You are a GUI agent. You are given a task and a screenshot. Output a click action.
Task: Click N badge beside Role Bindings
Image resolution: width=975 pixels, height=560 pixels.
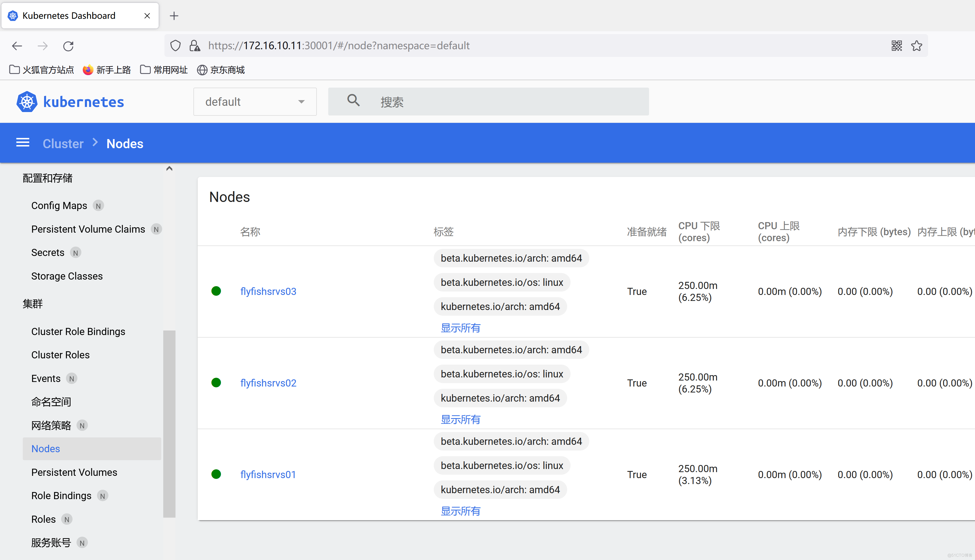coord(103,496)
